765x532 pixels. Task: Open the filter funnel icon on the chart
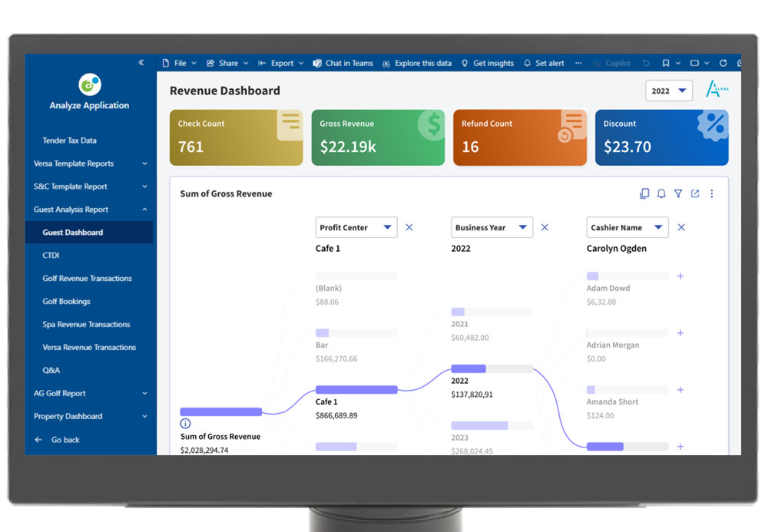click(678, 194)
